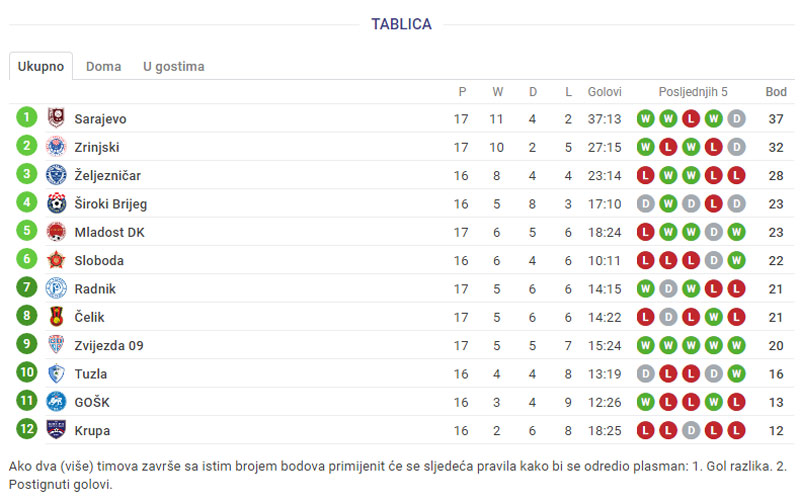The image size is (800, 504).
Task: Click the Krupa club crest icon
Action: 56,430
